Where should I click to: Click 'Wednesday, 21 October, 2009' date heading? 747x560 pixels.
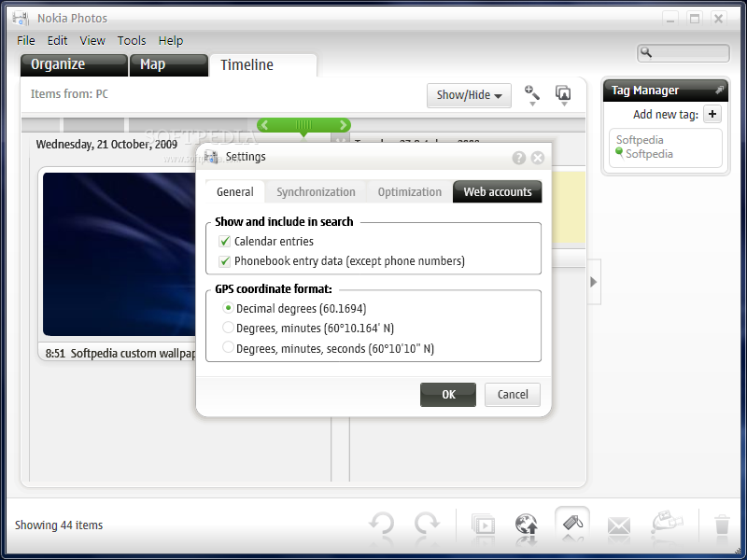(106, 145)
